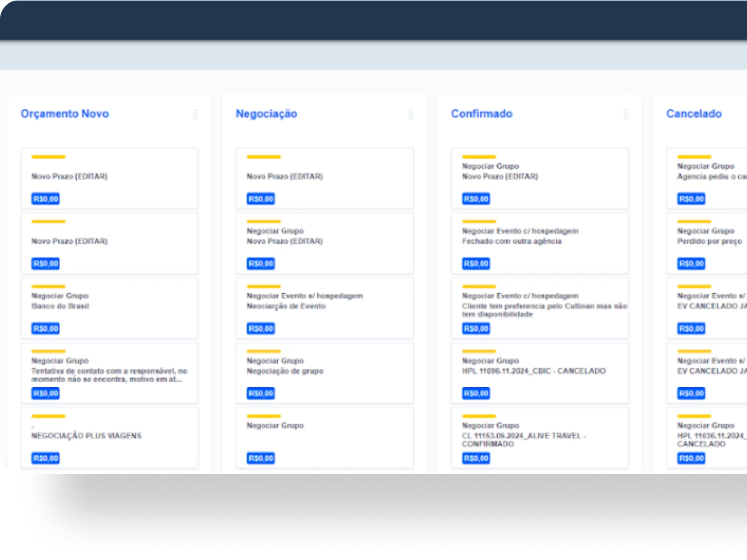The image size is (747, 560).
Task: Click yellow label bar on Plus Viagens card
Action: coord(48,416)
